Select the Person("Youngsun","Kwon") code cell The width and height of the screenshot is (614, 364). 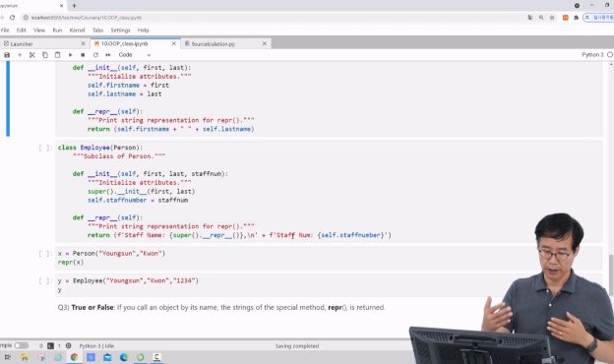[x=328, y=258]
